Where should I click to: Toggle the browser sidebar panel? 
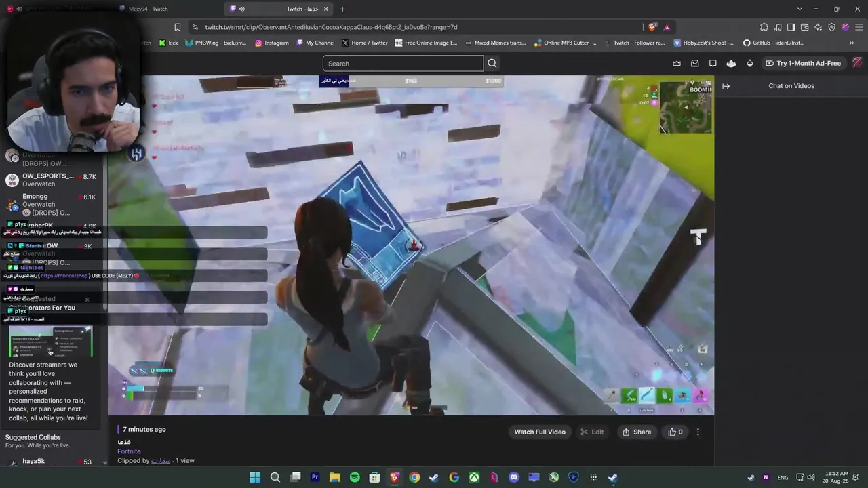click(x=791, y=27)
